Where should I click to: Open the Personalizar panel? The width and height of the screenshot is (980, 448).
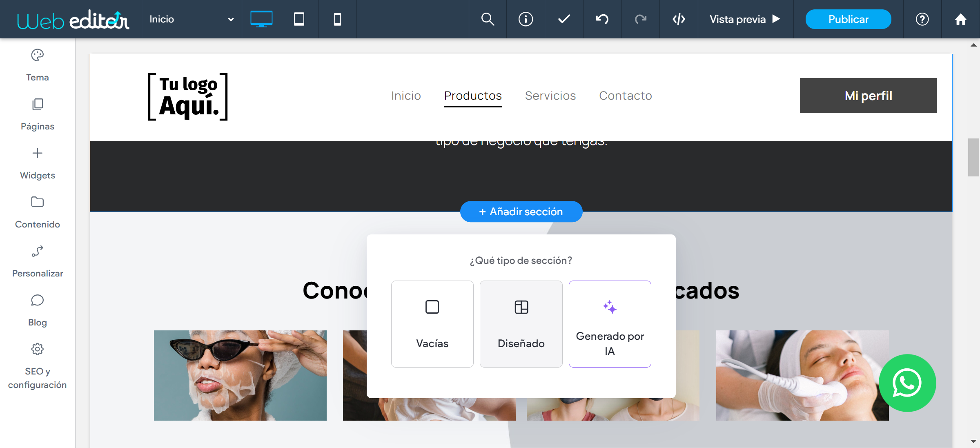(37, 261)
